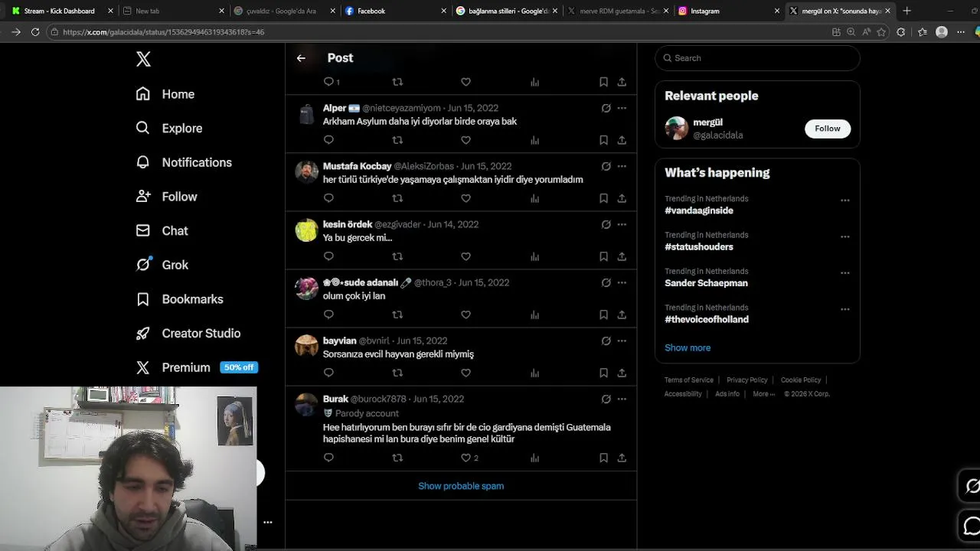Like Alper's reply about Arkham Asylum
This screenshot has width=980, height=551.
[x=465, y=140]
